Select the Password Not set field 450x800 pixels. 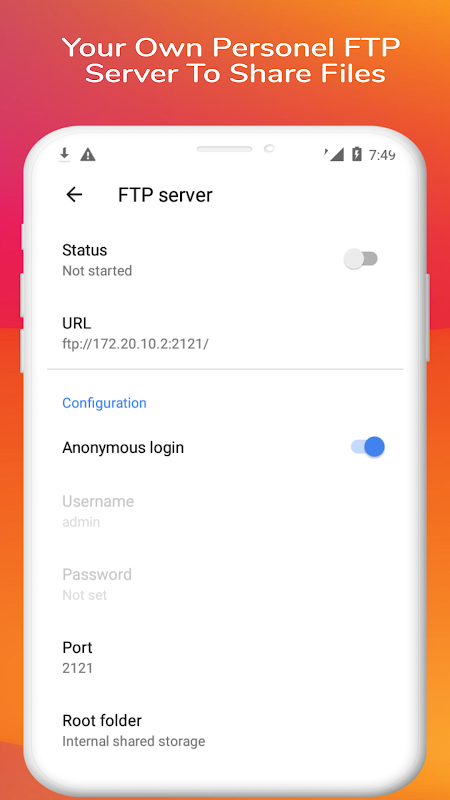tap(225, 584)
